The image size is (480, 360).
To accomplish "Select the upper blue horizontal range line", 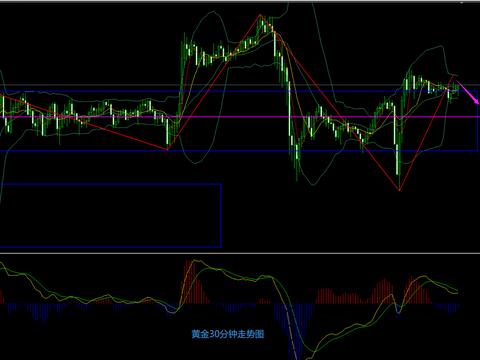I will click(x=240, y=91).
